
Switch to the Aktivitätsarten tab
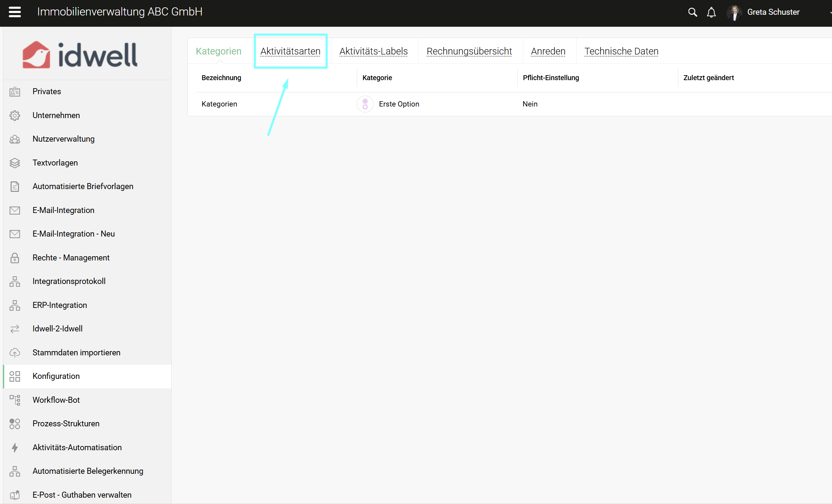(x=290, y=51)
